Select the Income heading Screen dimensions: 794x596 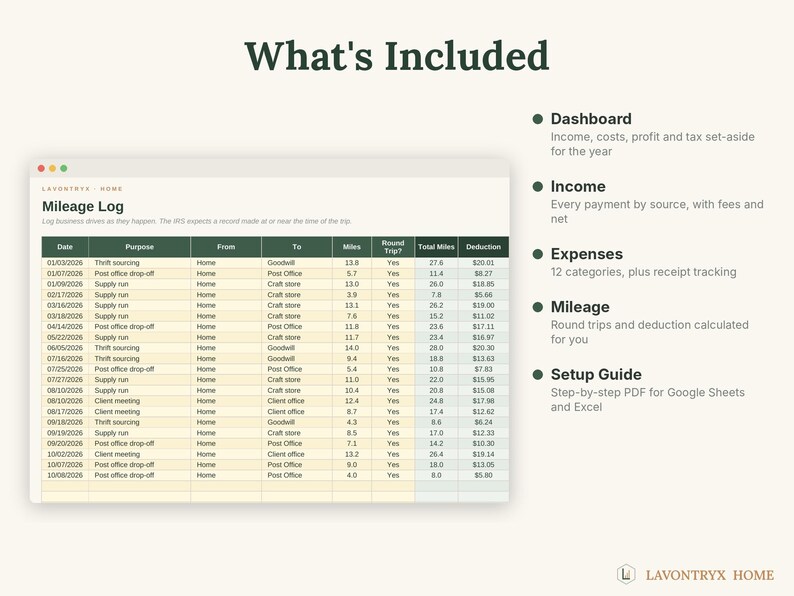coord(578,186)
